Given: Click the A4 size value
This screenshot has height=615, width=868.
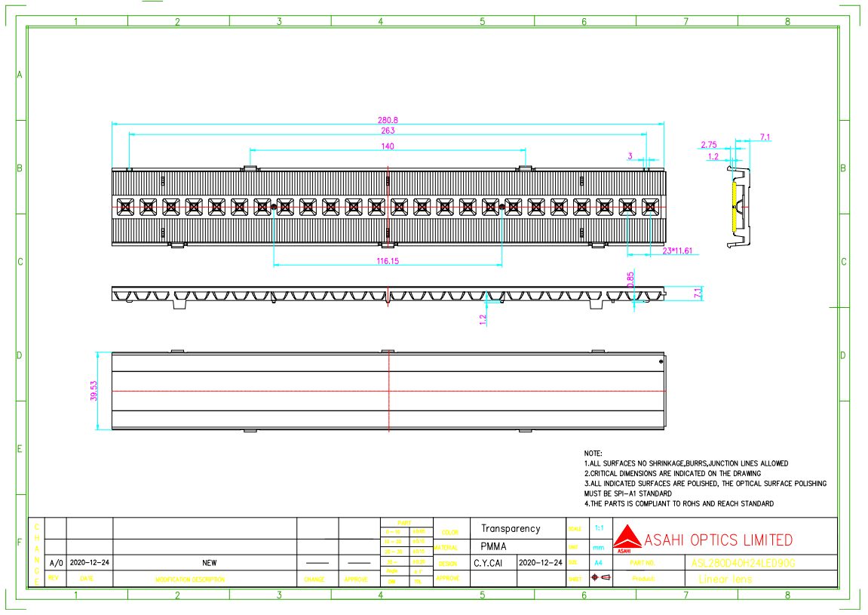Looking at the screenshot, I should pyautogui.click(x=598, y=562).
